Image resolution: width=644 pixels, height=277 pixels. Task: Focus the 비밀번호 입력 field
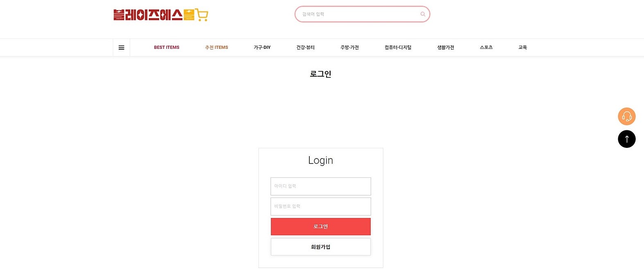321,207
